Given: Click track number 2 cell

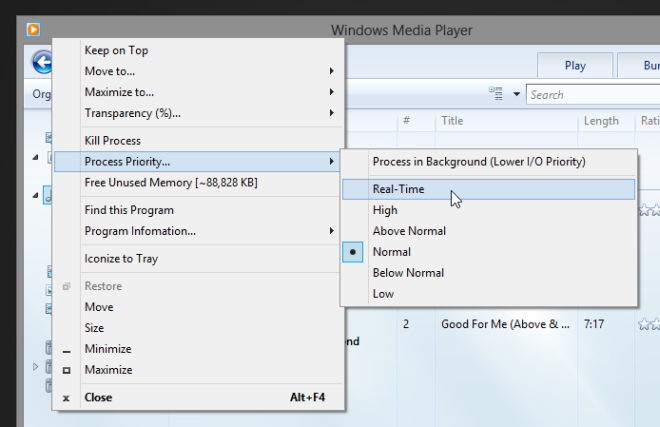Looking at the screenshot, I should [x=406, y=324].
